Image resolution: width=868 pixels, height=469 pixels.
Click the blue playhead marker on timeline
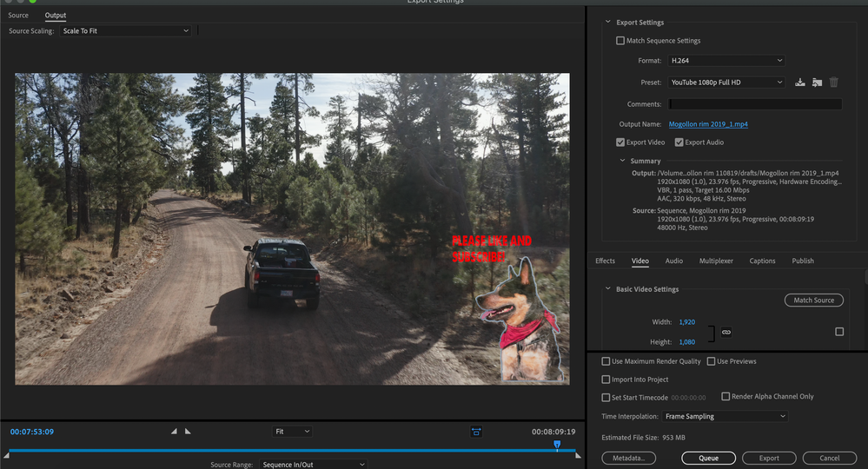click(x=557, y=445)
